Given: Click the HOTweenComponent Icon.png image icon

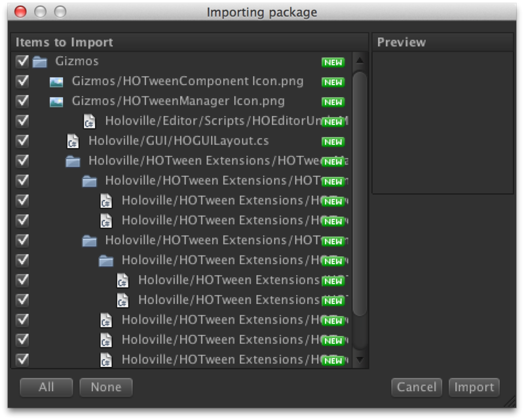Looking at the screenshot, I should click(x=56, y=82).
